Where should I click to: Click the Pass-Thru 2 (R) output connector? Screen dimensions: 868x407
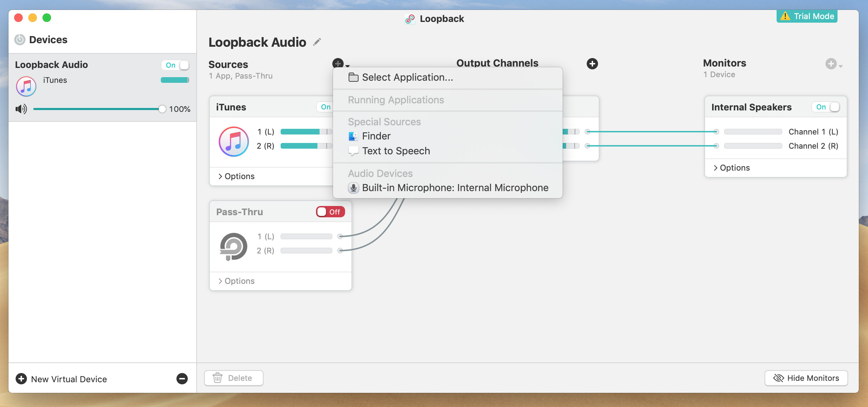340,250
